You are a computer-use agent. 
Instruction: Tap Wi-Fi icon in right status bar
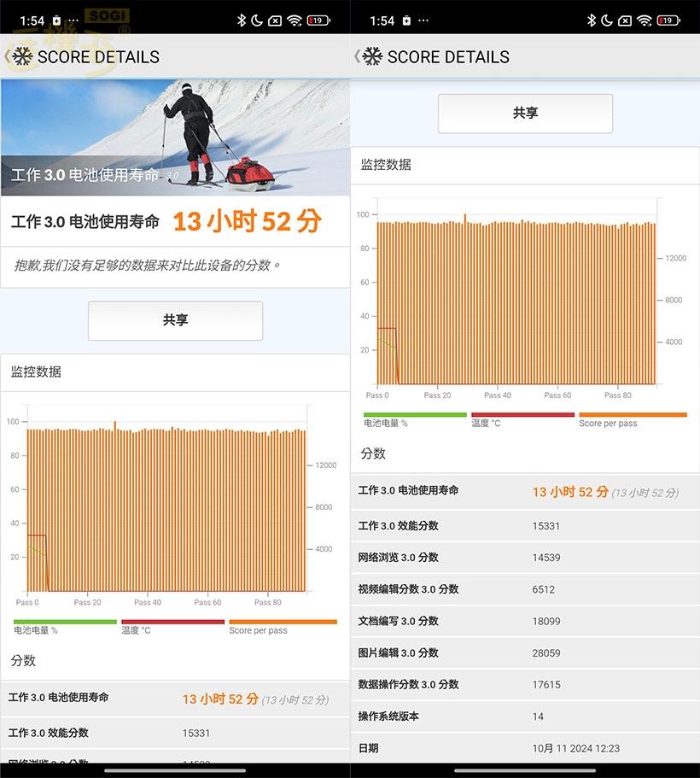[x=645, y=20]
